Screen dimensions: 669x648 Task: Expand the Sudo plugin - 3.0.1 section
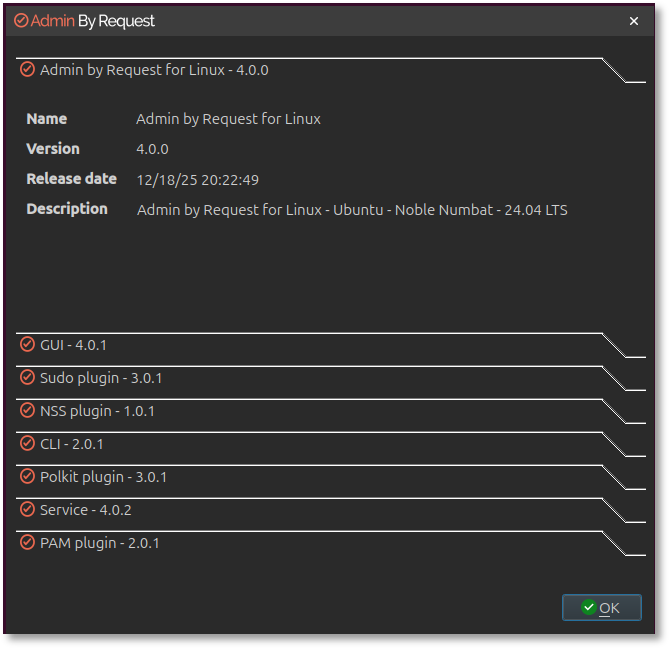click(x=101, y=378)
